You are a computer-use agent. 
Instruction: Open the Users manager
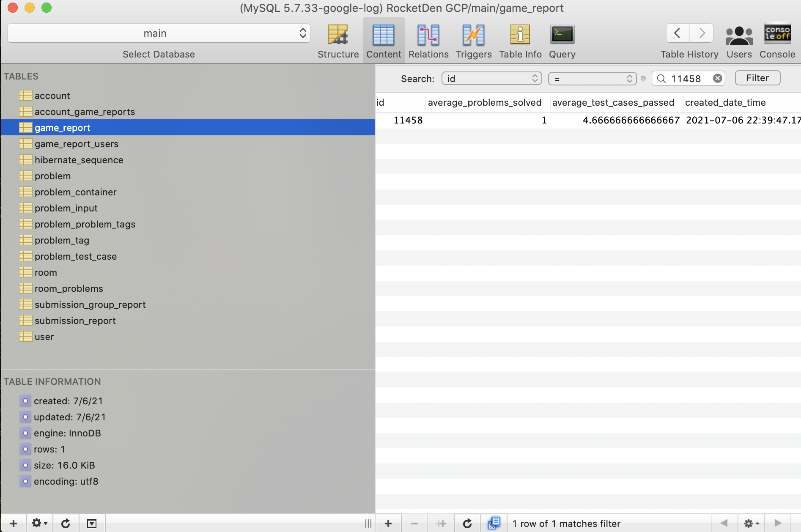click(x=739, y=41)
